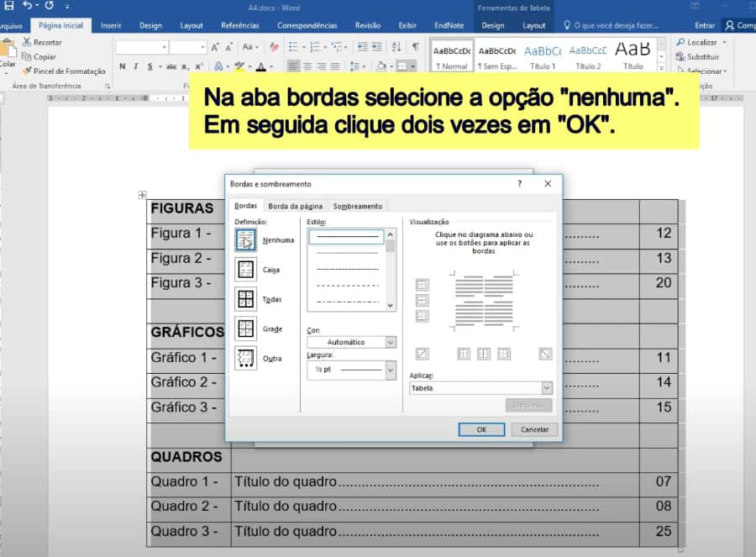This screenshot has width=756, height=557.
Task: Pick the Todas border setting icon
Action: click(x=246, y=299)
